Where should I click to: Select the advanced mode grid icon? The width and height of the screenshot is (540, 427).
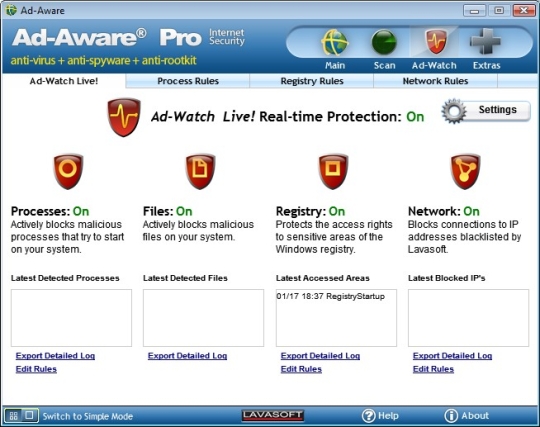point(13,416)
